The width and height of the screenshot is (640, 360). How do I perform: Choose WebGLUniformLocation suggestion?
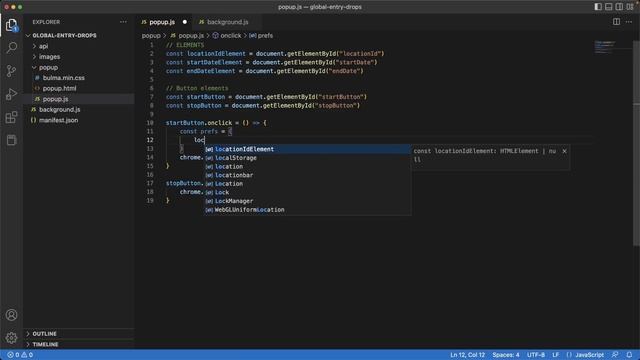click(x=307, y=210)
